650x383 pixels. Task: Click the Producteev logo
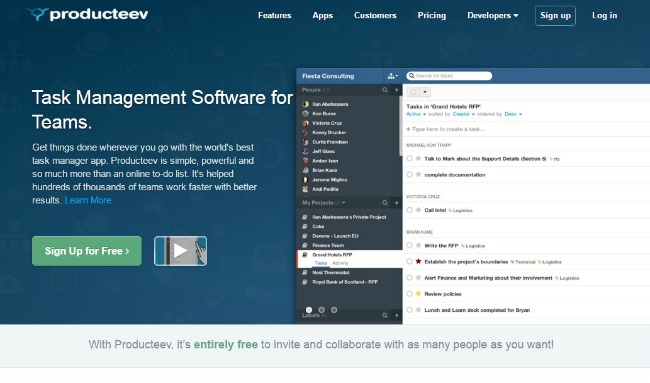pos(88,15)
